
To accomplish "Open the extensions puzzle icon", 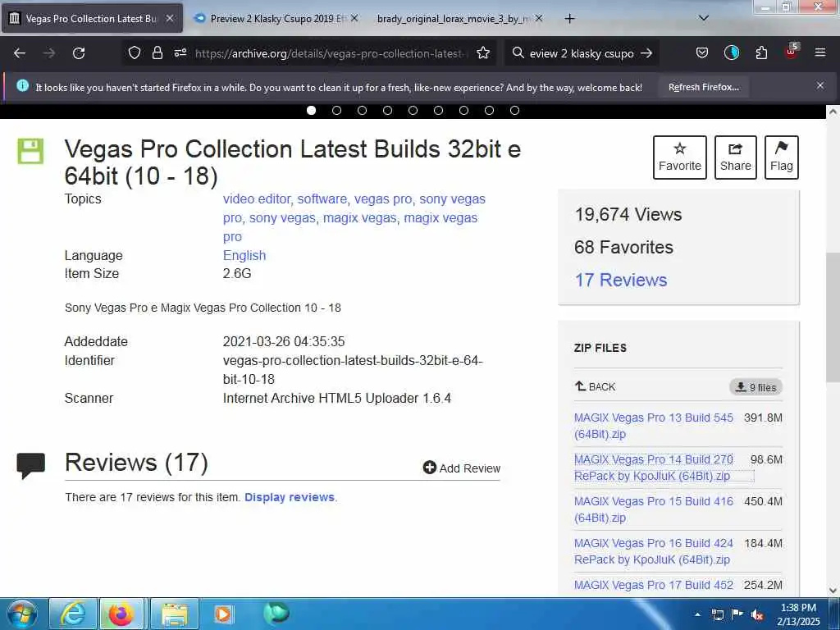I will click(761, 53).
